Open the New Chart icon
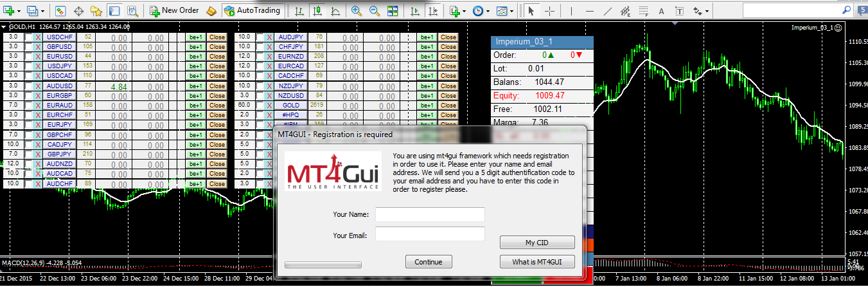This screenshot has width=868, height=287. pyautogui.click(x=8, y=11)
